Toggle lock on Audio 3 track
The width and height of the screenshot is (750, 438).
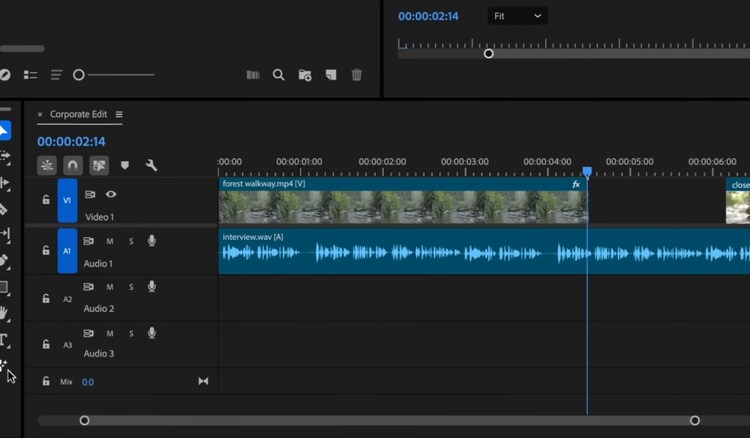coord(46,344)
